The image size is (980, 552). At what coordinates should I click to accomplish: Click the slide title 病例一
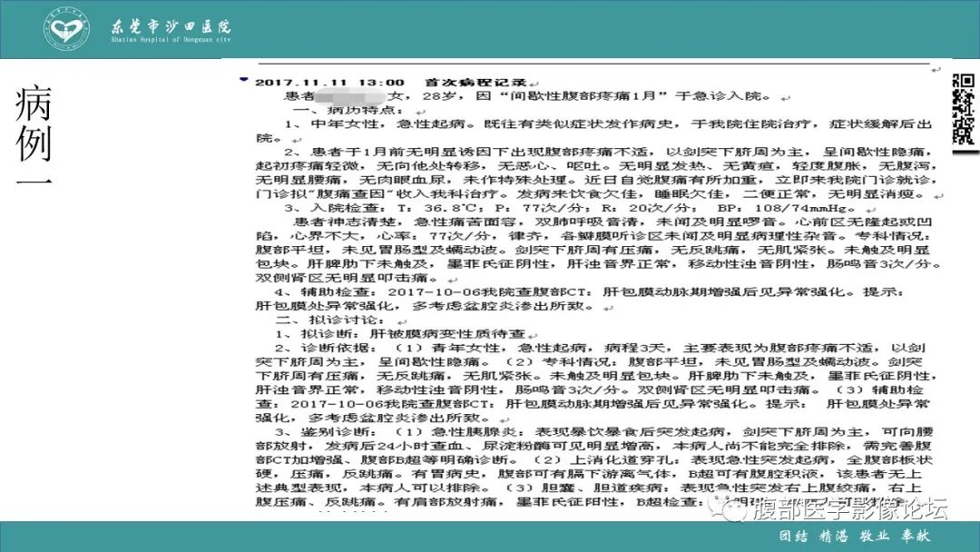click(x=34, y=136)
